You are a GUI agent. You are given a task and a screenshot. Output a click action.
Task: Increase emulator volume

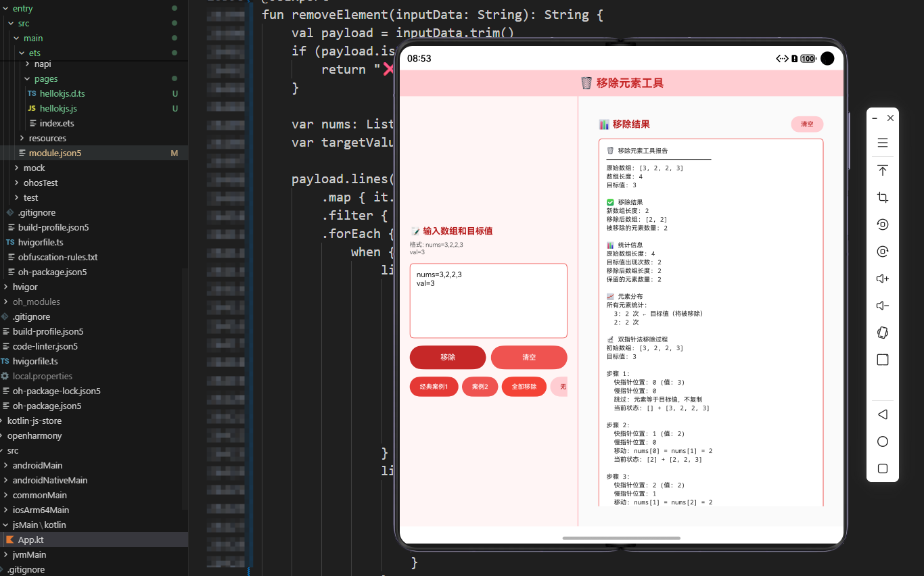(x=883, y=279)
